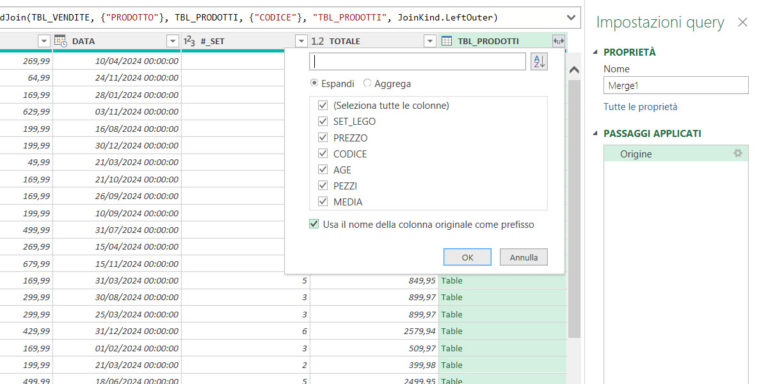Uncheck the PREZZO column checkbox

pyautogui.click(x=323, y=138)
